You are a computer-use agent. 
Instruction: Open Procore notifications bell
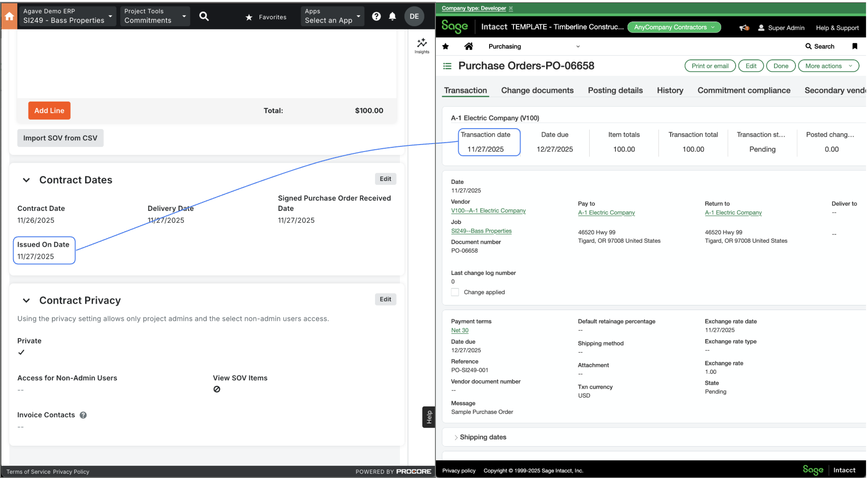tap(392, 16)
